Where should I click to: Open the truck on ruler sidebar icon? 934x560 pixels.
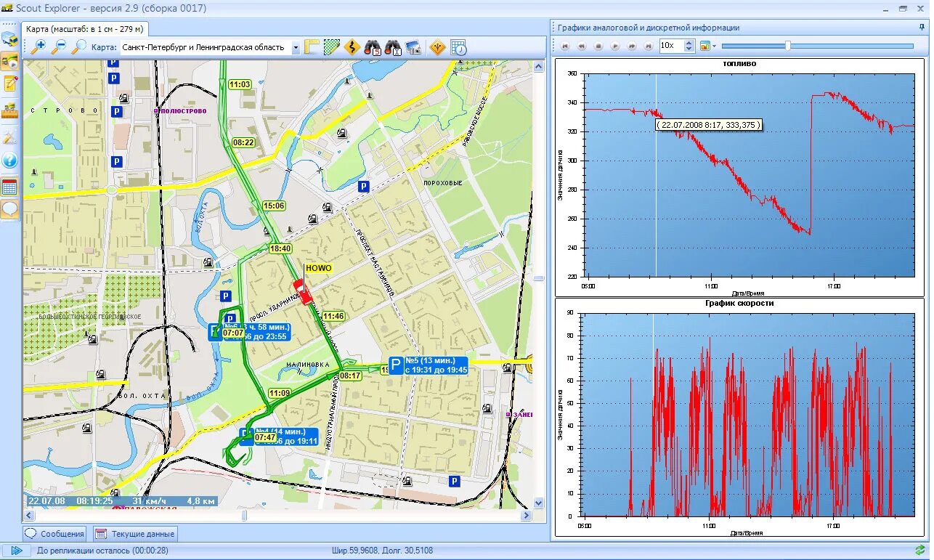(9, 110)
